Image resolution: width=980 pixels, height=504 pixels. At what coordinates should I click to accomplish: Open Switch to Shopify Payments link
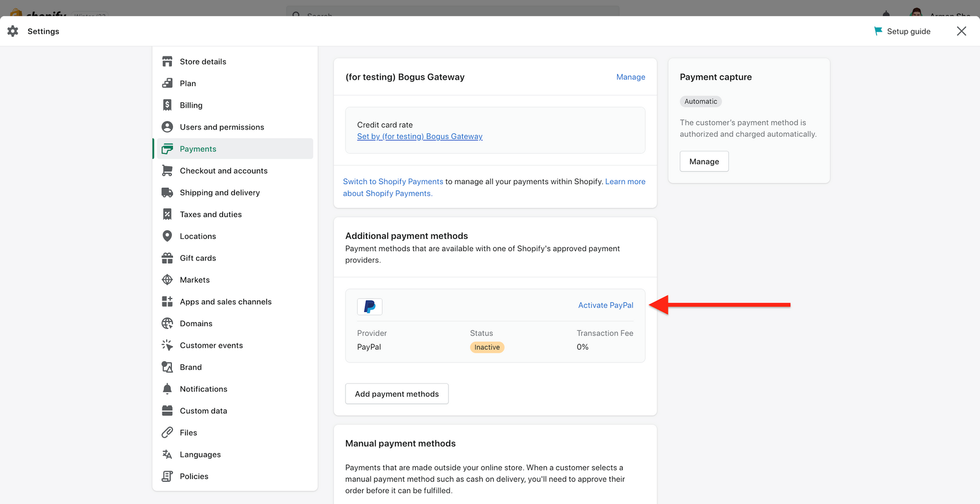(x=393, y=182)
